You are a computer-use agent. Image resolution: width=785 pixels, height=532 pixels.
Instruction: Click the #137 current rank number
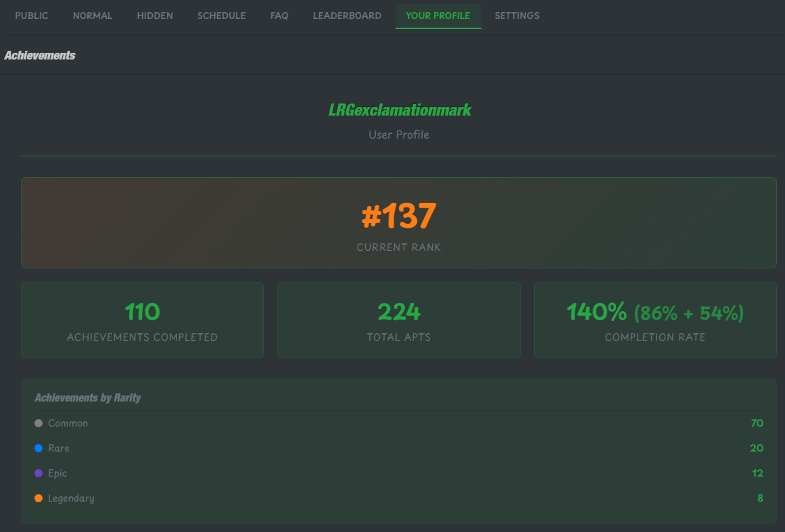point(398,216)
